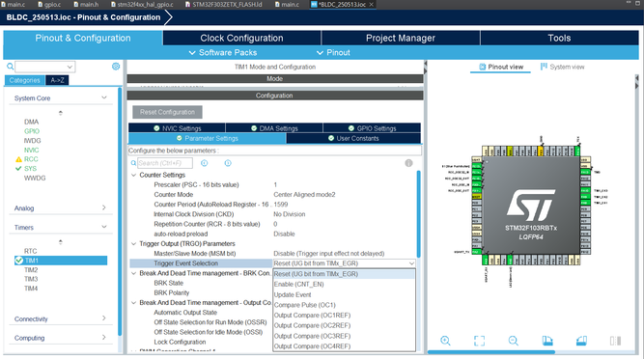Screen dimensions: 644x359
Task: Open the User Constants tab
Action: [353, 138]
